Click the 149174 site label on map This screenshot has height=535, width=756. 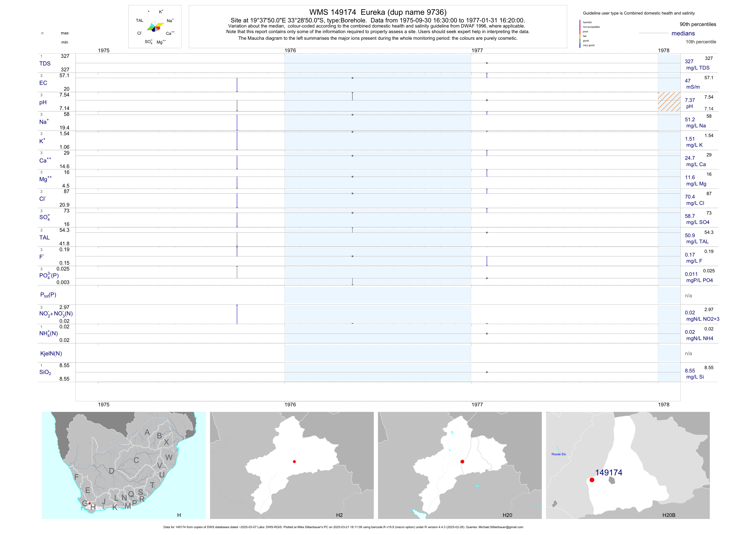609,472
